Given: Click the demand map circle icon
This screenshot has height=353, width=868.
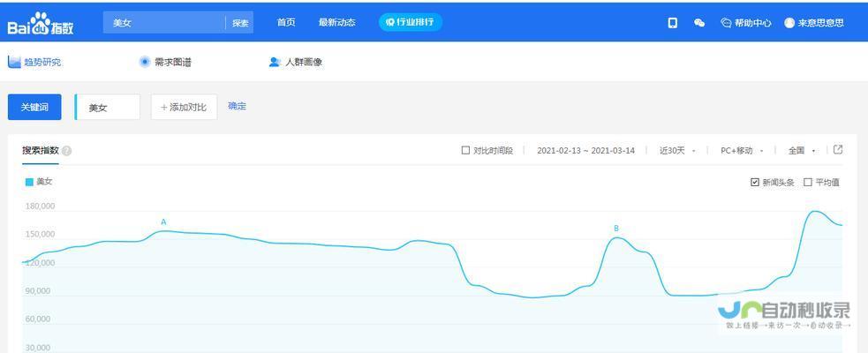Looking at the screenshot, I should 145,62.
